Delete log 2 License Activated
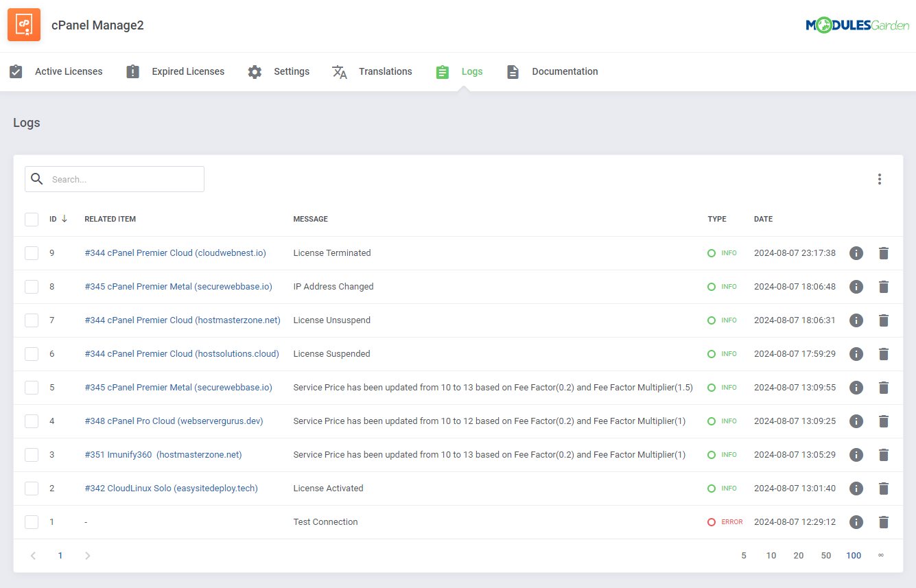 [x=884, y=489]
